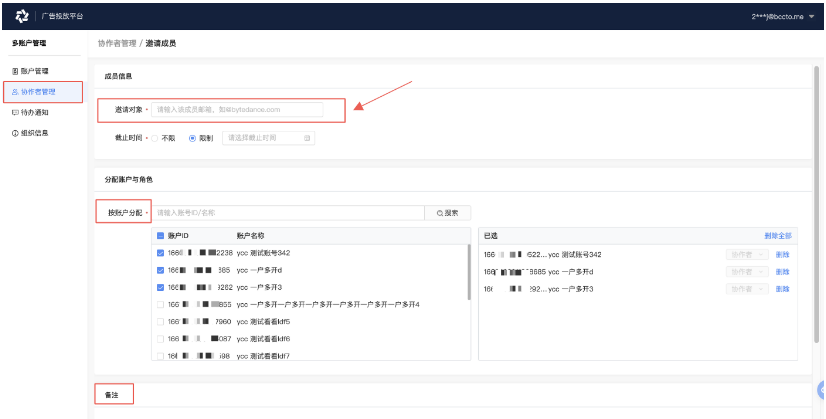Click the 邀请对象 email input field

(237, 109)
